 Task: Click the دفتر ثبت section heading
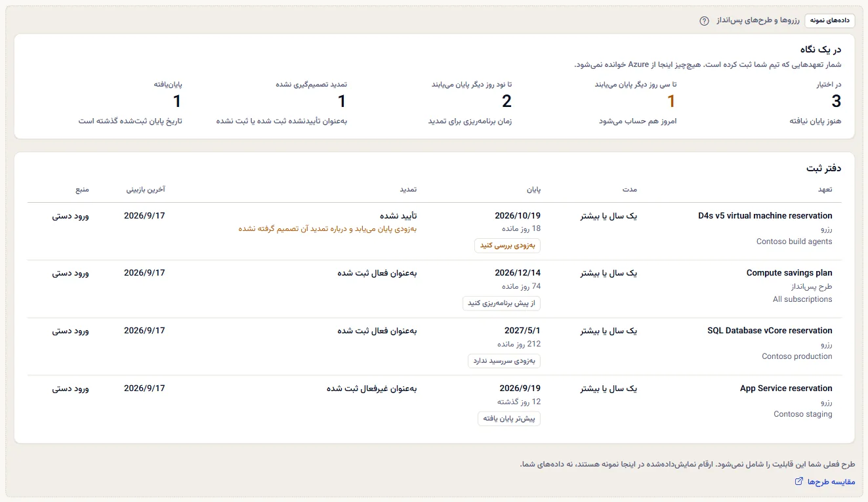(824, 168)
